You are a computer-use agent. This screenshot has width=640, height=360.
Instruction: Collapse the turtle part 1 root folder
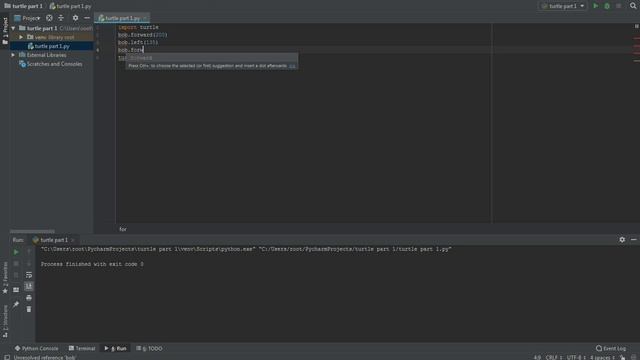(13, 28)
